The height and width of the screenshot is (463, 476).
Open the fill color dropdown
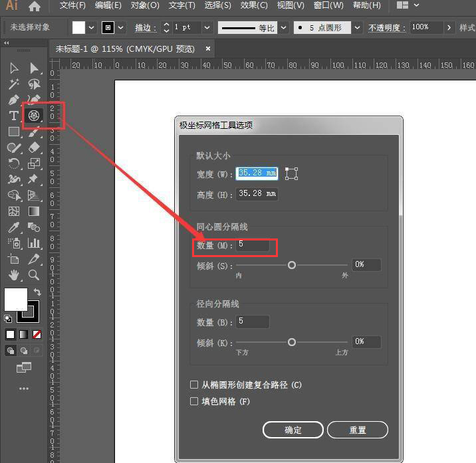click(91, 28)
